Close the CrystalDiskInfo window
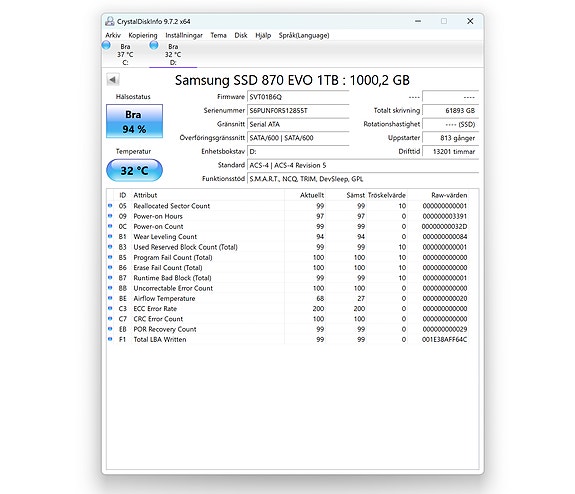575x494 pixels. pyautogui.click(x=470, y=21)
